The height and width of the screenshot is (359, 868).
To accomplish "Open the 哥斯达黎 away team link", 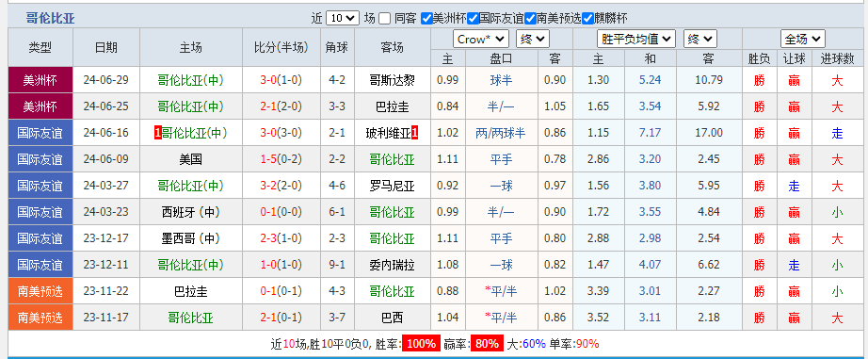I will pyautogui.click(x=392, y=80).
